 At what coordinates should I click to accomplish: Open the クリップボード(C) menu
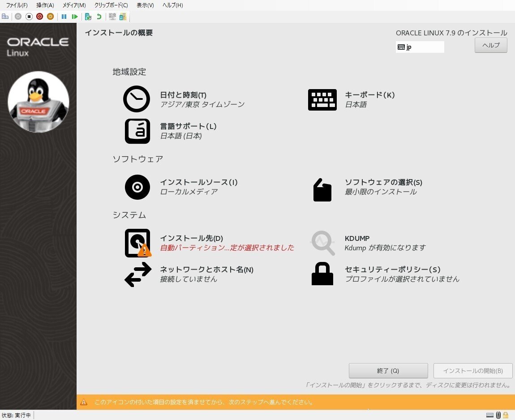(x=111, y=5)
